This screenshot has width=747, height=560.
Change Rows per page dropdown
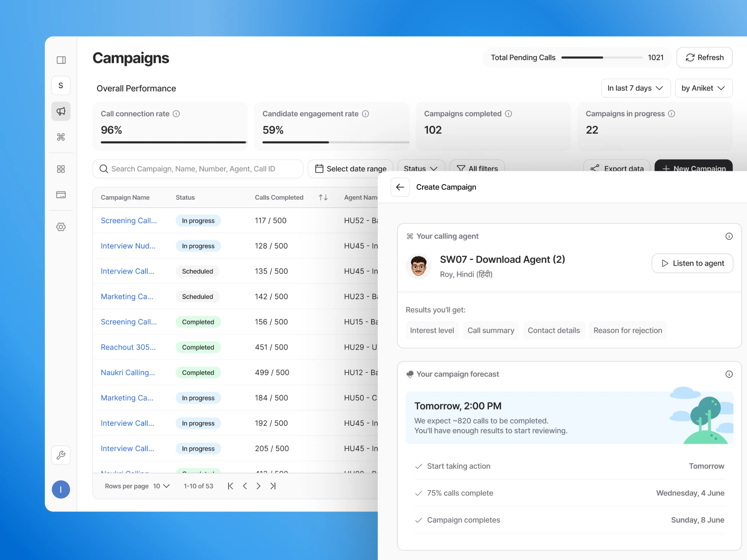click(161, 486)
